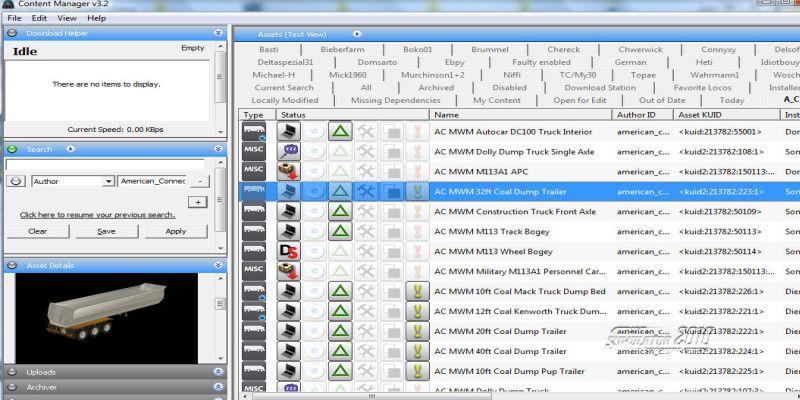The width and height of the screenshot is (800, 400).
Task: Click the yellow warning icon for 20ft Coal Dump Trailer
Action: click(x=417, y=331)
